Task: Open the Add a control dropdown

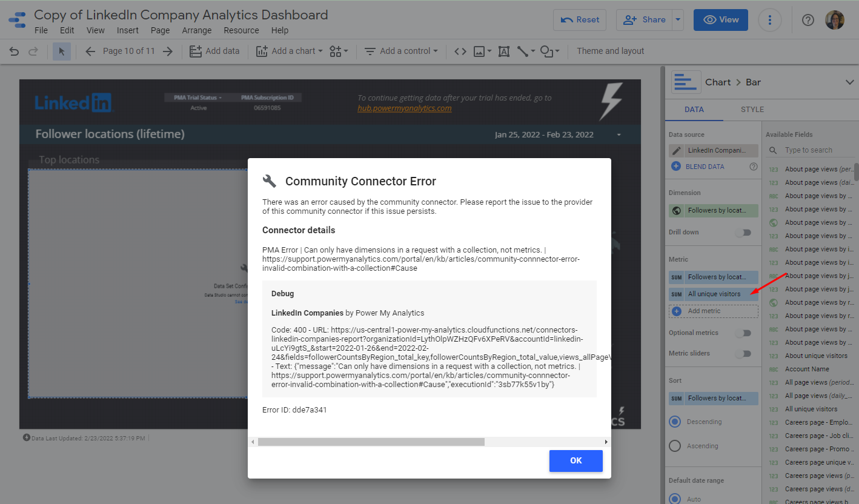Action: 400,51
